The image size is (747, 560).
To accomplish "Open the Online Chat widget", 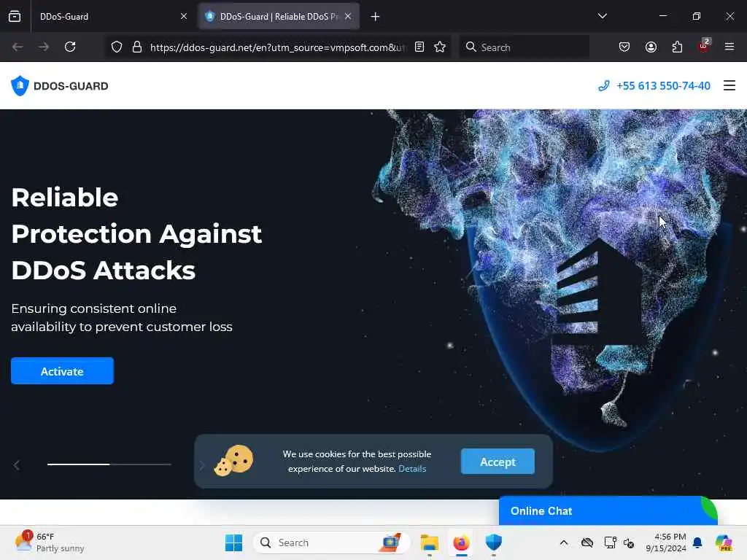I will [x=608, y=510].
